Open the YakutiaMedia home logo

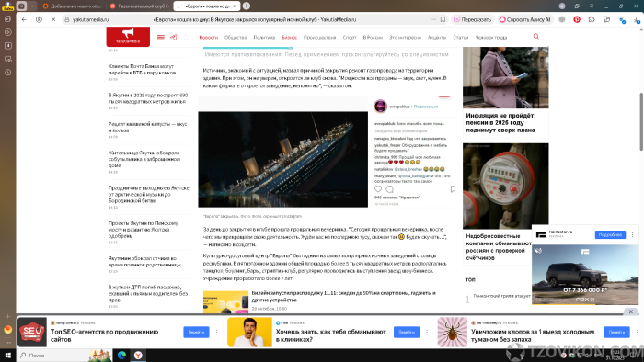(128, 37)
